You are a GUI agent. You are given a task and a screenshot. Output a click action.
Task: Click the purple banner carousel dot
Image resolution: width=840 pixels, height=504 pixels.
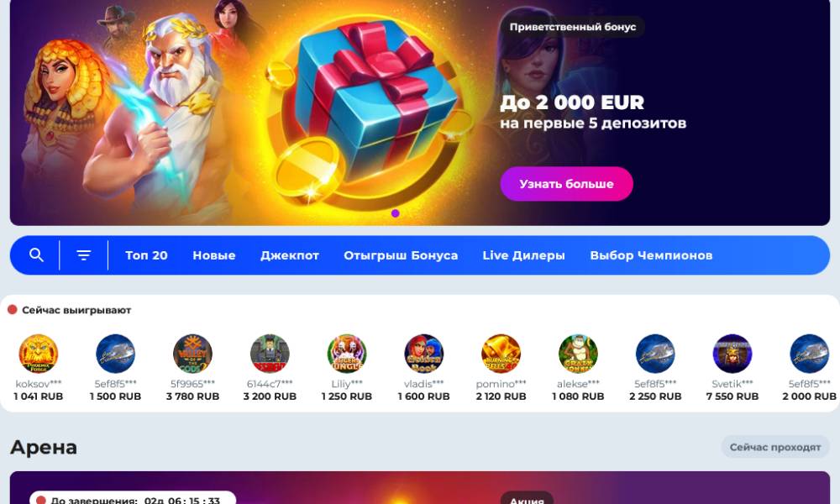[396, 213]
